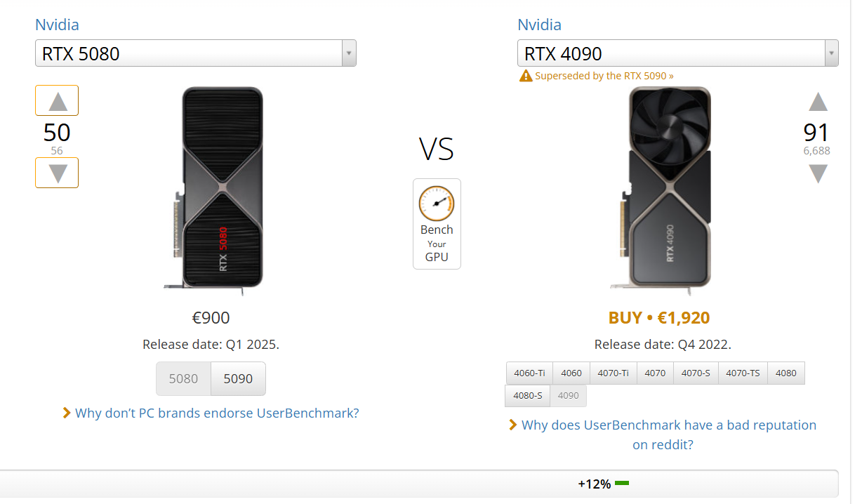Upvote the RTX 4090
The height and width of the screenshot is (504, 862).
pos(818,102)
